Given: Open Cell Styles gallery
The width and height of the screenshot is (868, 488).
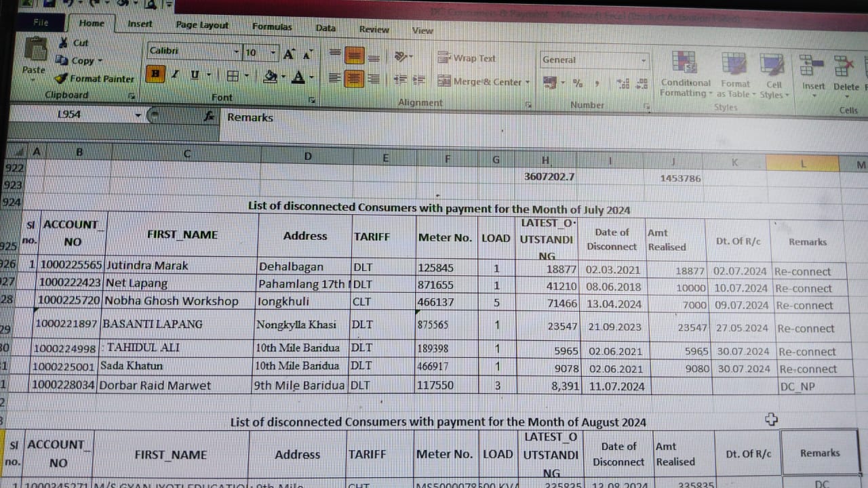Looking at the screenshot, I should click(x=773, y=76).
